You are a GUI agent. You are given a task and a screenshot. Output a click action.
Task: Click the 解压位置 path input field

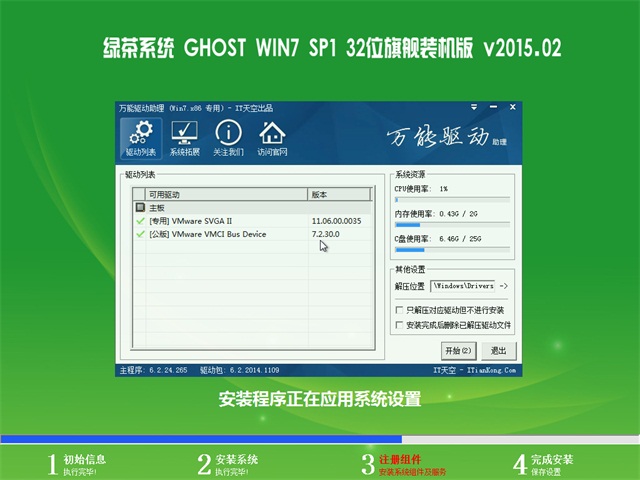click(x=460, y=287)
